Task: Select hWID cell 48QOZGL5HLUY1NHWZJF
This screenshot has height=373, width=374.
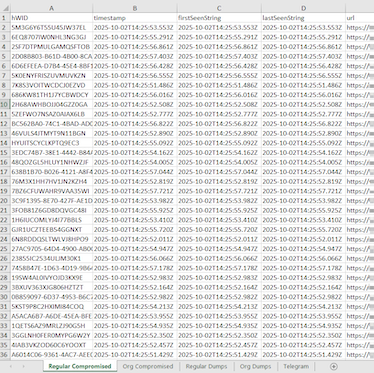Action: point(51,162)
